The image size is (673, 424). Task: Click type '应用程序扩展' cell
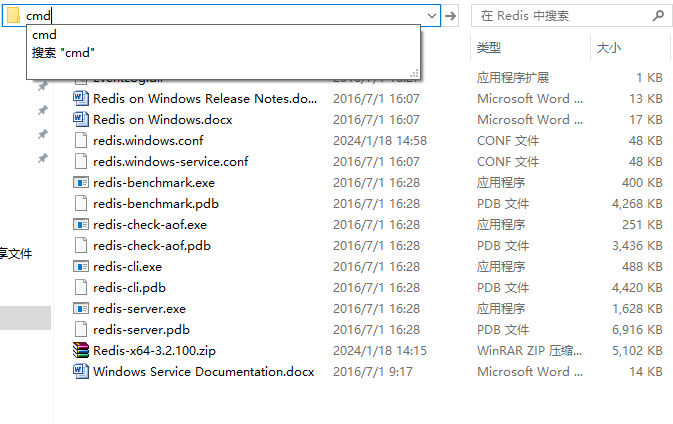pyautogui.click(x=513, y=77)
